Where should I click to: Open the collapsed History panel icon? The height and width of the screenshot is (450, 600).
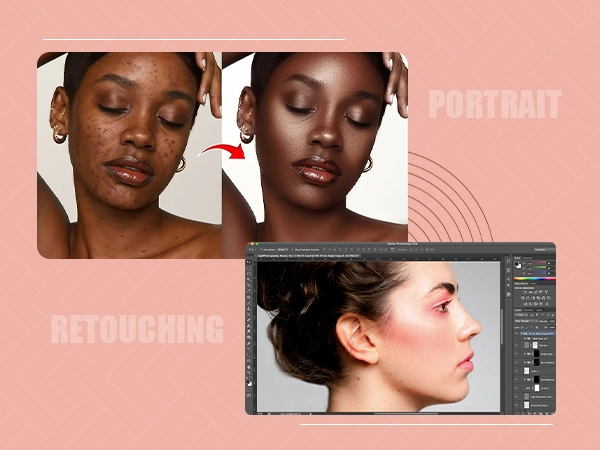508,261
